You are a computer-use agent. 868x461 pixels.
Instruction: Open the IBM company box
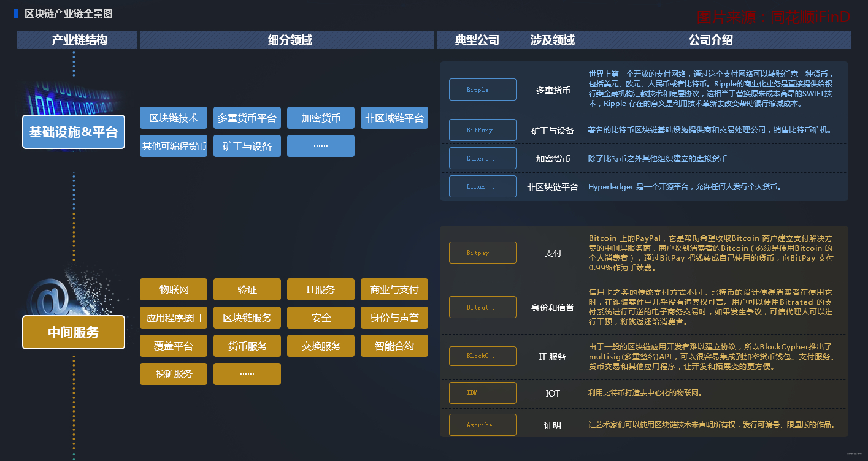click(483, 392)
